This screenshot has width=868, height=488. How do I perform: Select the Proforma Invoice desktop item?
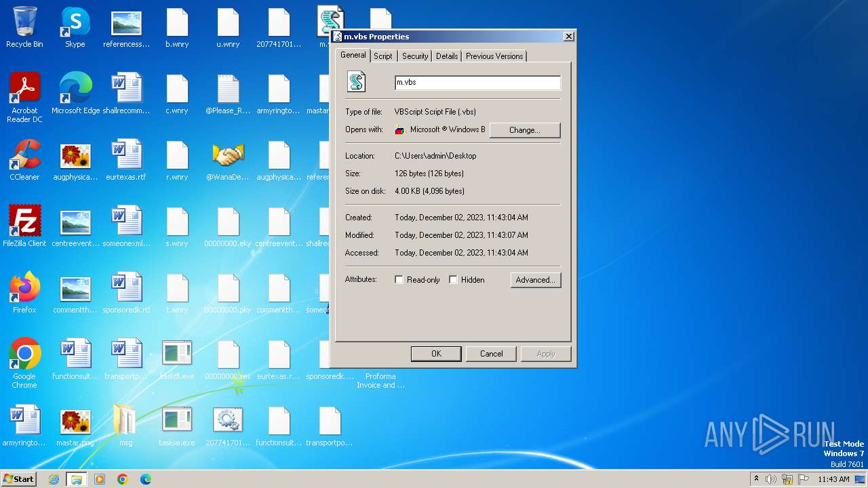[x=380, y=380]
